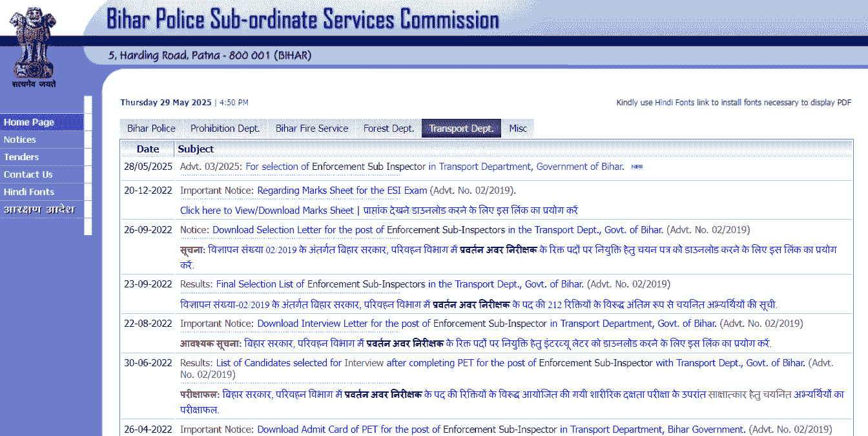Switch to the Forest Dept. tab
This screenshot has width=868, height=436.
(x=389, y=129)
